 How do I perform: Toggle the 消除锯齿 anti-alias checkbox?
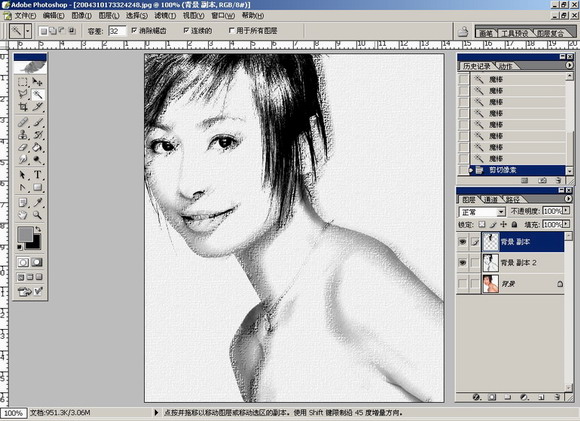pyautogui.click(x=134, y=30)
